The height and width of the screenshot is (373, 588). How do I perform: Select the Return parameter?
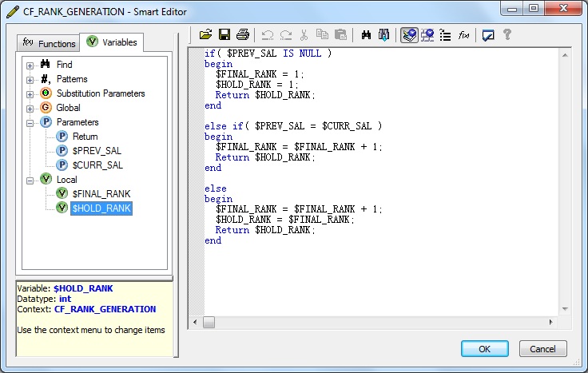click(85, 137)
